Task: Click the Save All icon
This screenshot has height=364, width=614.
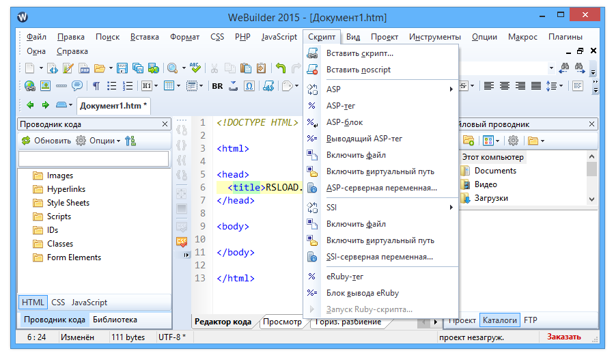Action: 137,68
